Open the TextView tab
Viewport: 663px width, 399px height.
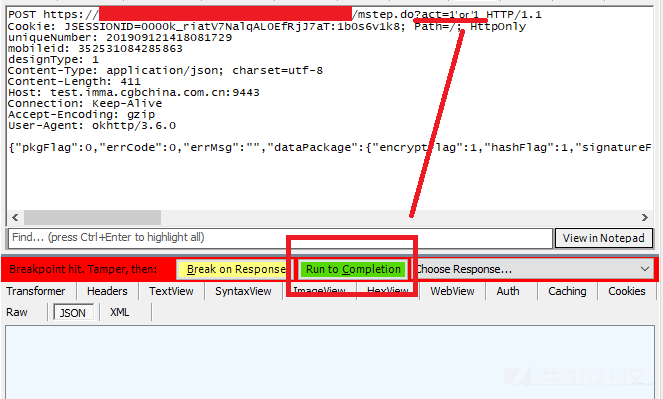click(x=171, y=291)
